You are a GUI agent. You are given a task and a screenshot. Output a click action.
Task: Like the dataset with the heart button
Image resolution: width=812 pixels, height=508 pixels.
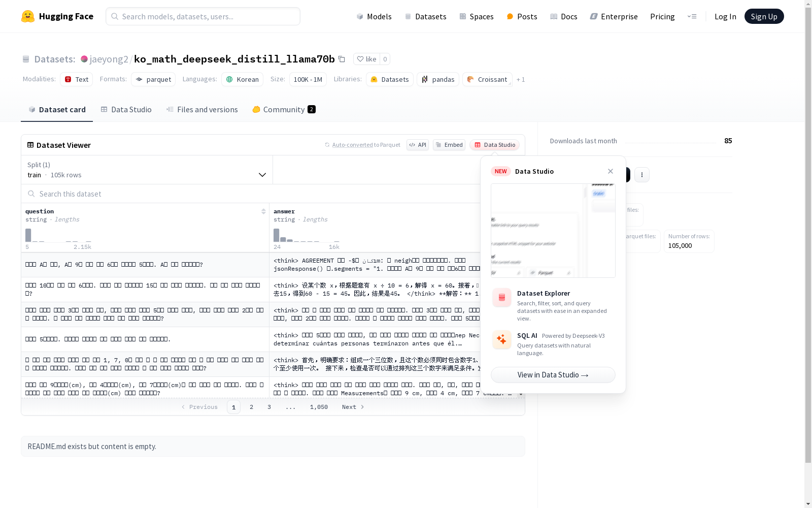point(366,59)
